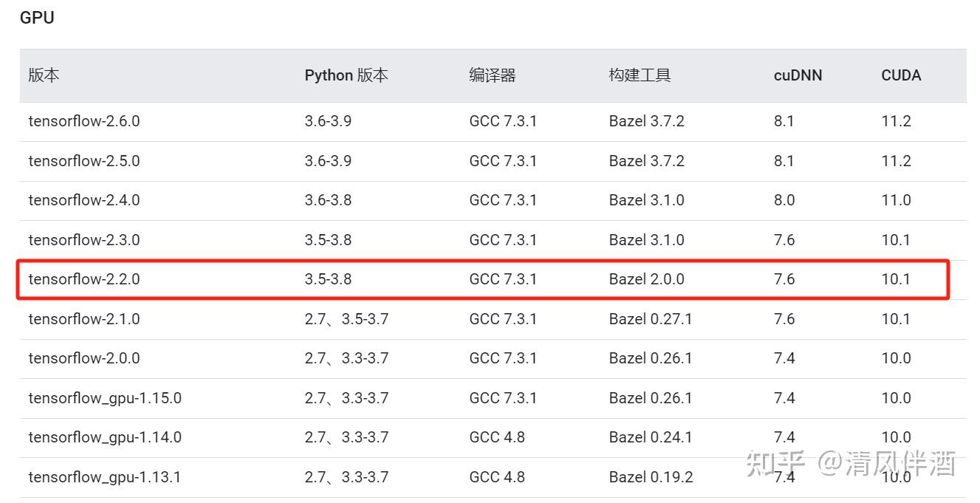This screenshot has height=503, width=980.
Task: Select the Bazel 0.19.2 cell
Action: [651, 477]
